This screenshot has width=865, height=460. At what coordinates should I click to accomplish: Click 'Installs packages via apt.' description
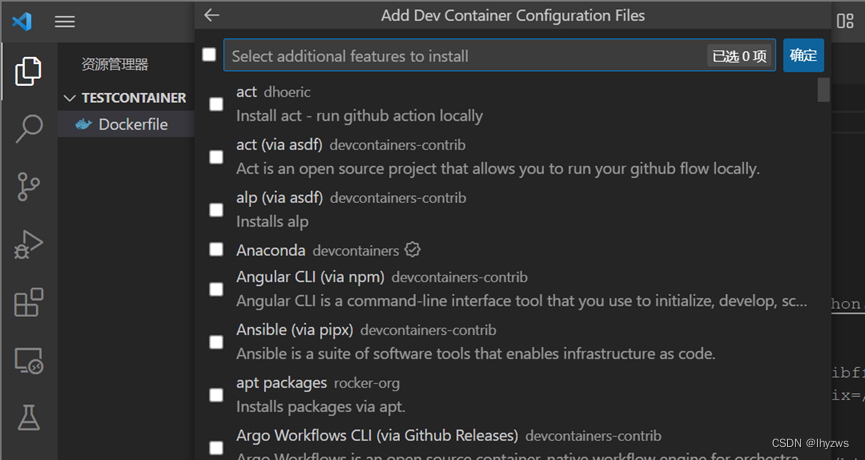(x=321, y=407)
